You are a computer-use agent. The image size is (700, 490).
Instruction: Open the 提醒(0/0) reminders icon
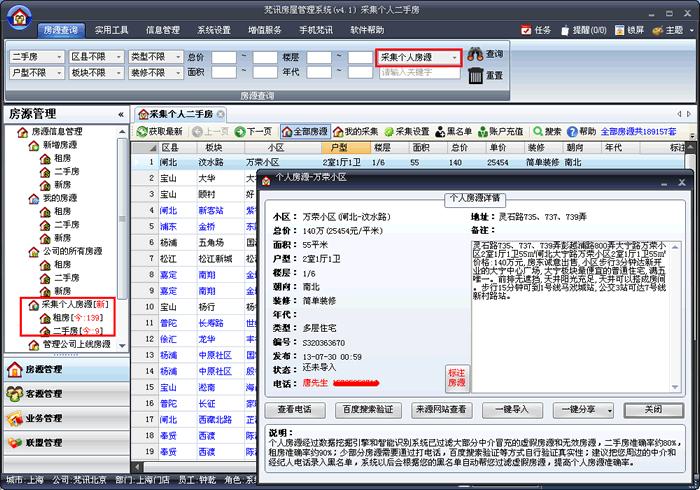click(566, 30)
